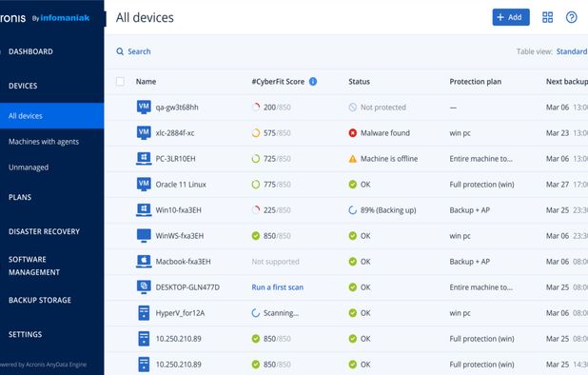Click score gauge icon for 775/850
Screen dimensions: 588x375
click(x=256, y=184)
